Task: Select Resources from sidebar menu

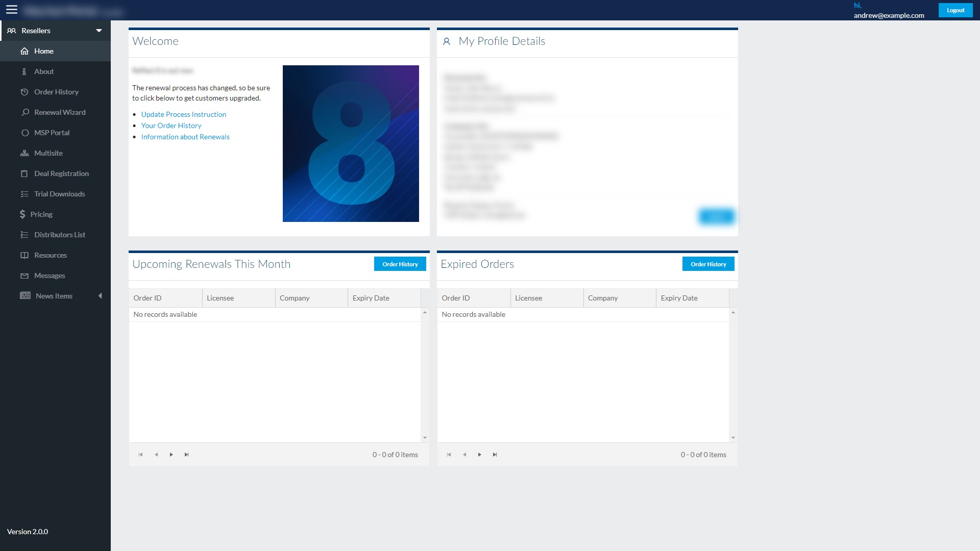Action: click(x=51, y=254)
